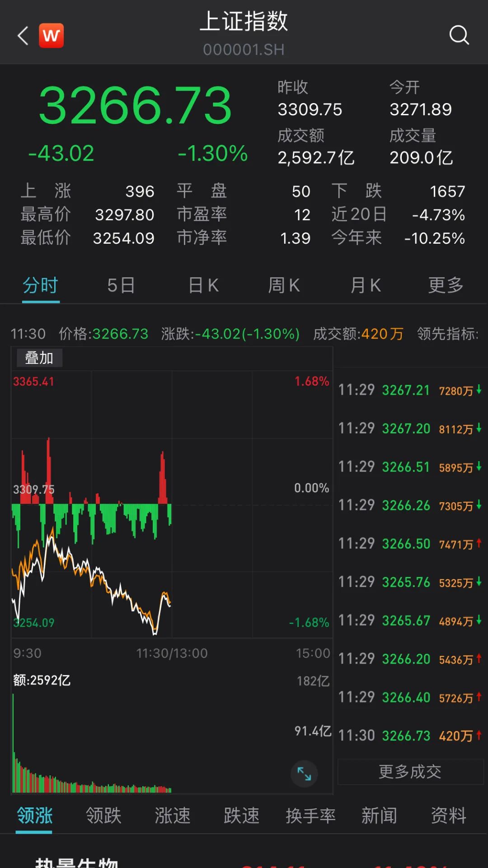Select the 领涨 tab

coord(35,816)
